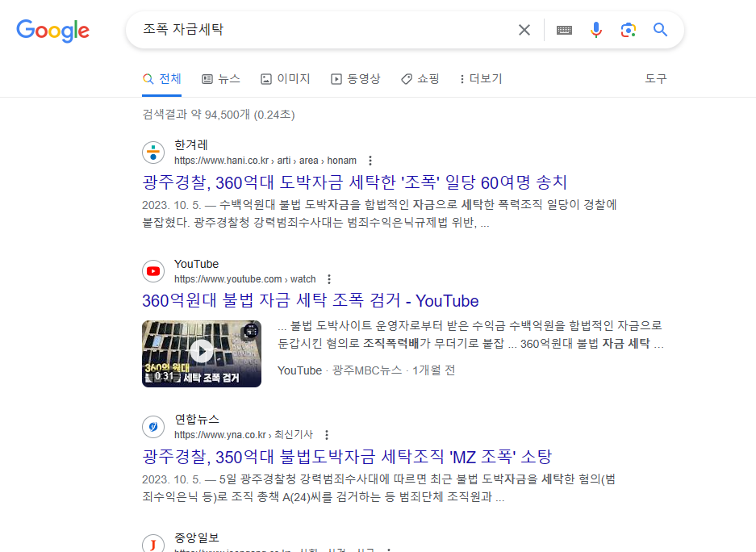Switch to the 뉴스 tab
Image resolution: width=756 pixels, height=552 pixels.
(x=221, y=79)
